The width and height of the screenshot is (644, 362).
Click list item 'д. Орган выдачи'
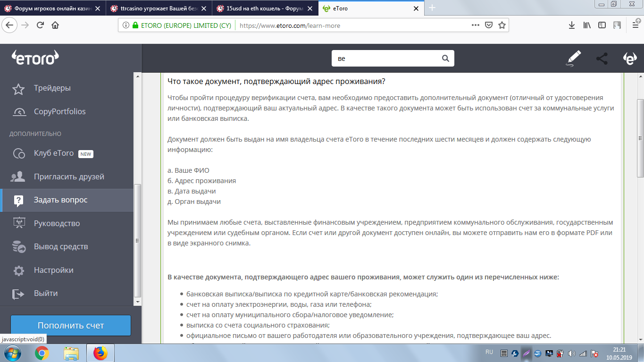194,202
